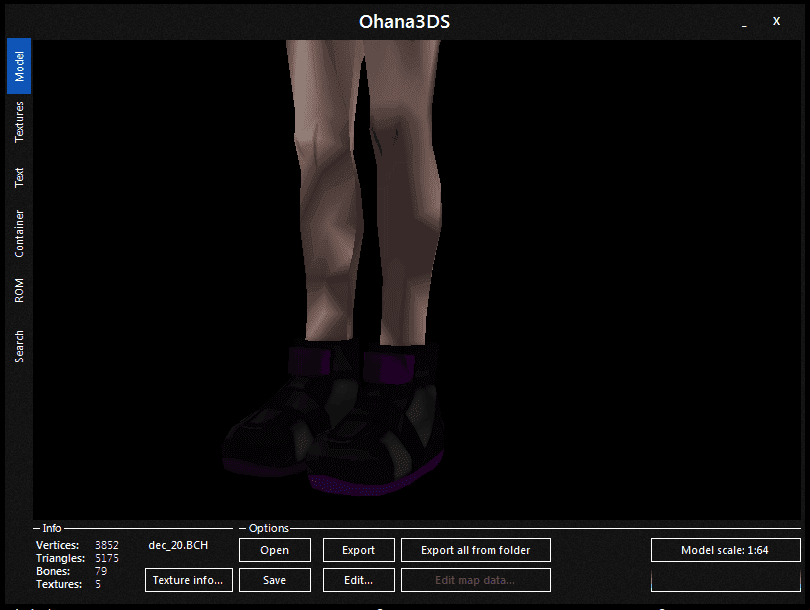Select the Container side tab
The width and height of the screenshot is (810, 610).
(x=19, y=233)
